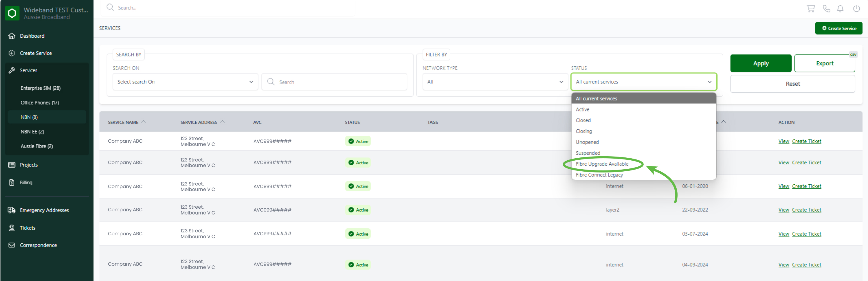Click the Billing document icon
This screenshot has width=868, height=281.
tap(12, 183)
